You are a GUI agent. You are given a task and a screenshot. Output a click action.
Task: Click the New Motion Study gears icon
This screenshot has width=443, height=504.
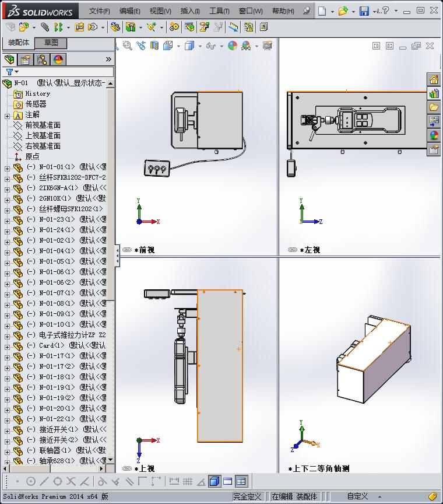tap(174, 27)
